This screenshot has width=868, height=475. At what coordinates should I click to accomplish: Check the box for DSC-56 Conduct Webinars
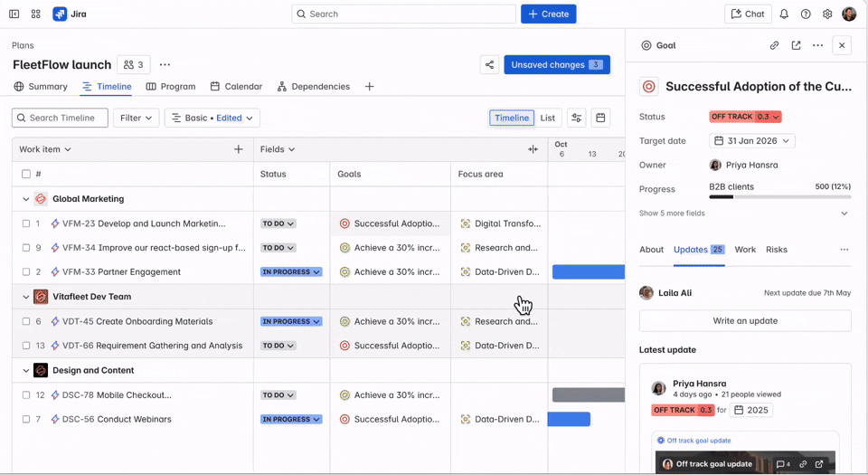click(26, 420)
